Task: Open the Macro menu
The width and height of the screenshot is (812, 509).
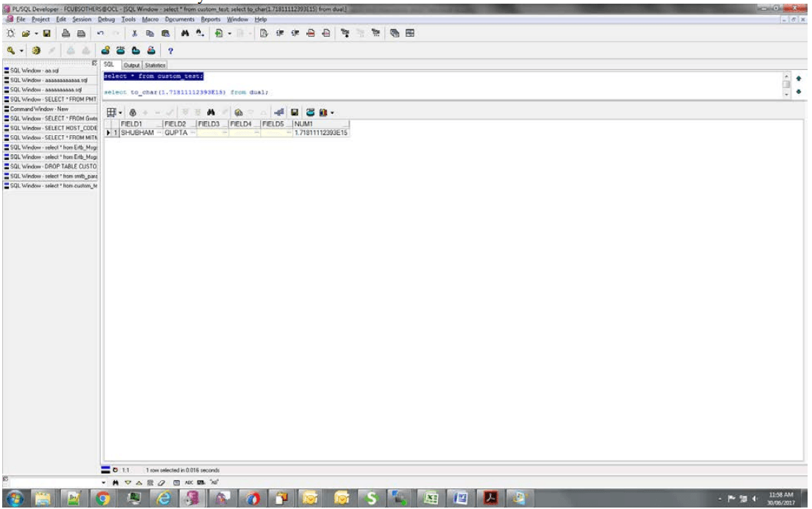Action: [x=150, y=20]
